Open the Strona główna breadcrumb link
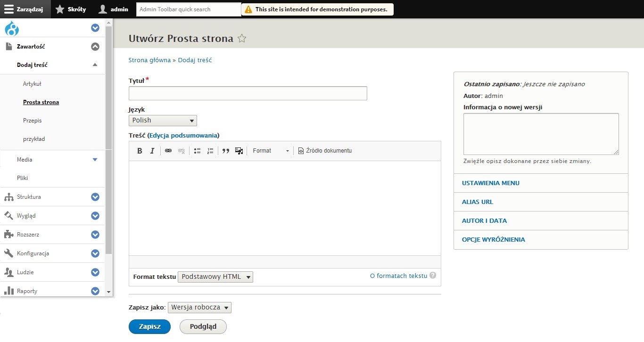Viewport: 644px width, 342px height. pos(149,60)
